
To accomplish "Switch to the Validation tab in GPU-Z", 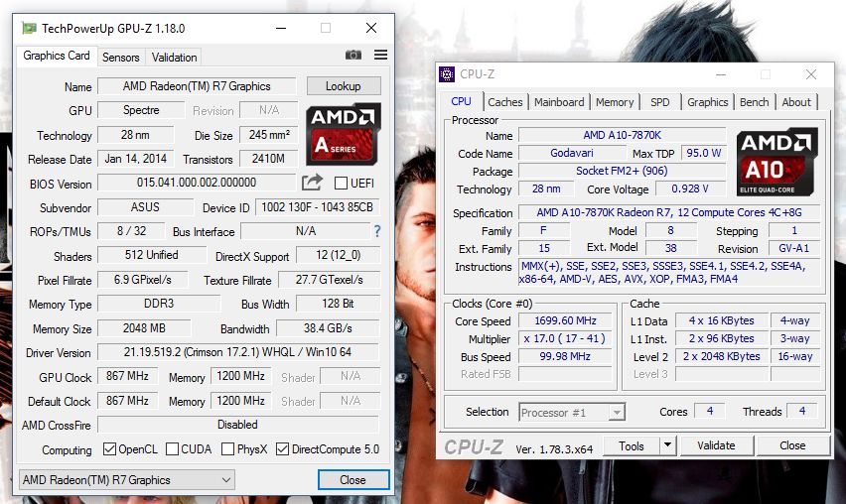I will (174, 58).
